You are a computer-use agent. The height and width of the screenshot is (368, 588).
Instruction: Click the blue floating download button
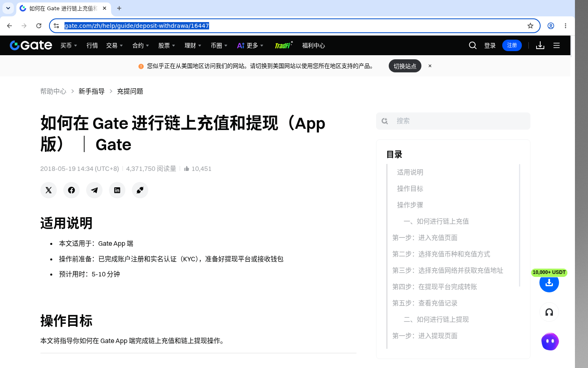[x=549, y=283]
